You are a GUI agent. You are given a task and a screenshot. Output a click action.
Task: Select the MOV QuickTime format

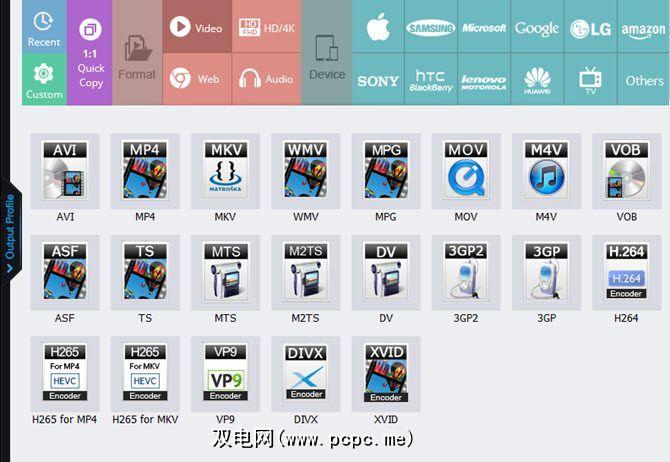(466, 171)
